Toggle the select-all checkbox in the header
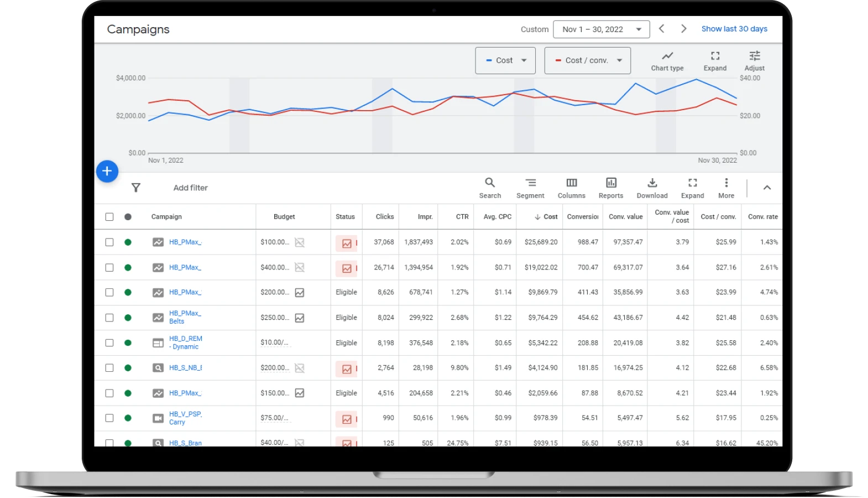Screen dimensions: 868x498 coord(109,217)
